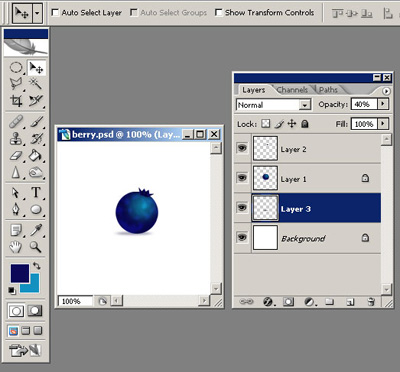The height and width of the screenshot is (372, 400).
Task: Select the Type tool
Action: 36,193
